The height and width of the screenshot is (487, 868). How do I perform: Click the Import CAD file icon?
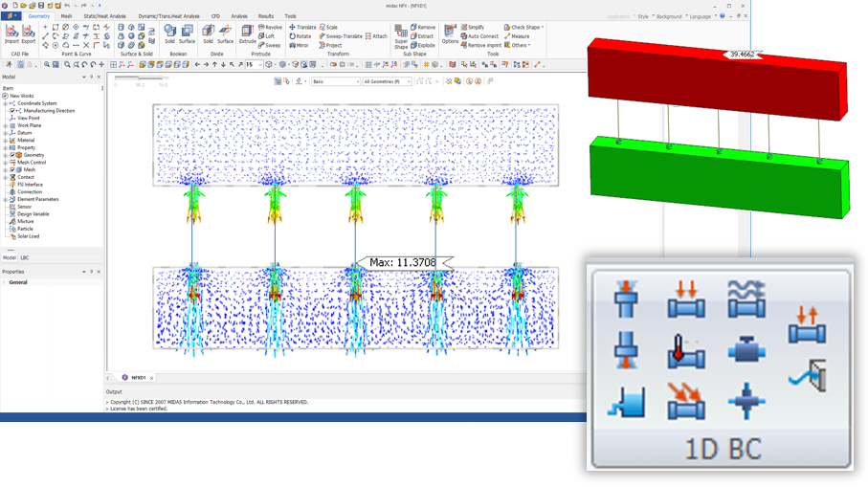coord(11,34)
